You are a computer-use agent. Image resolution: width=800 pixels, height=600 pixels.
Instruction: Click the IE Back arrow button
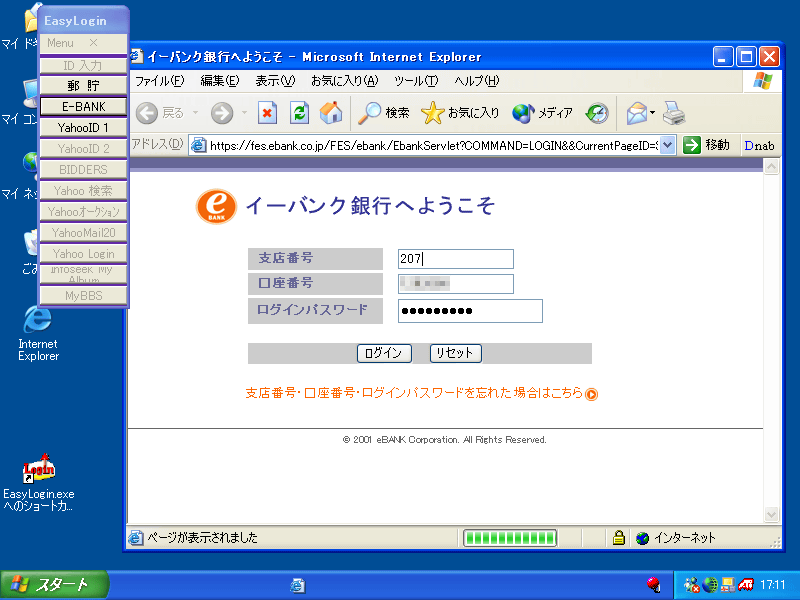pos(147,113)
